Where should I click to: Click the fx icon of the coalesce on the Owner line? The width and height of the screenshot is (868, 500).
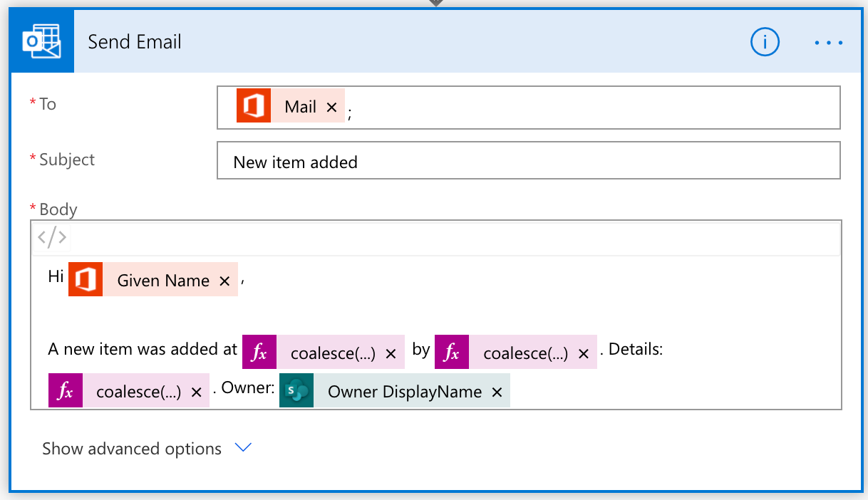pyautogui.click(x=65, y=390)
